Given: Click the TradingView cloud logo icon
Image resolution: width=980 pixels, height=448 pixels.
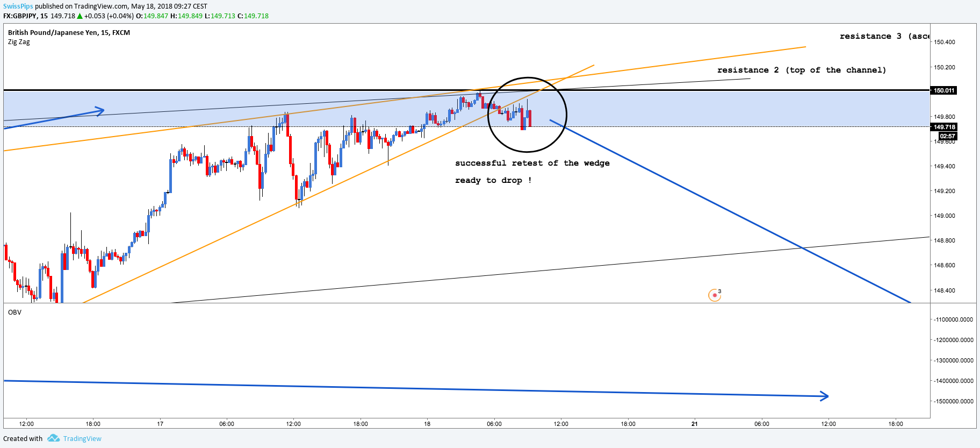Looking at the screenshot, I should (53, 438).
